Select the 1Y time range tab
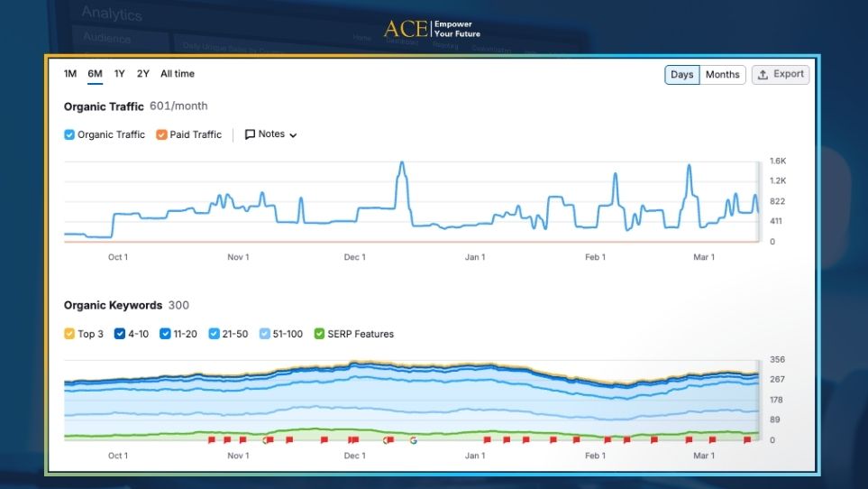 click(120, 74)
